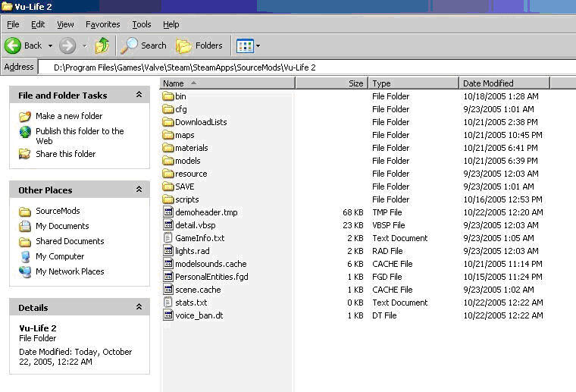Collapse the File and Folder Tasks panel
Screen dimensions: 576x392
pos(139,95)
